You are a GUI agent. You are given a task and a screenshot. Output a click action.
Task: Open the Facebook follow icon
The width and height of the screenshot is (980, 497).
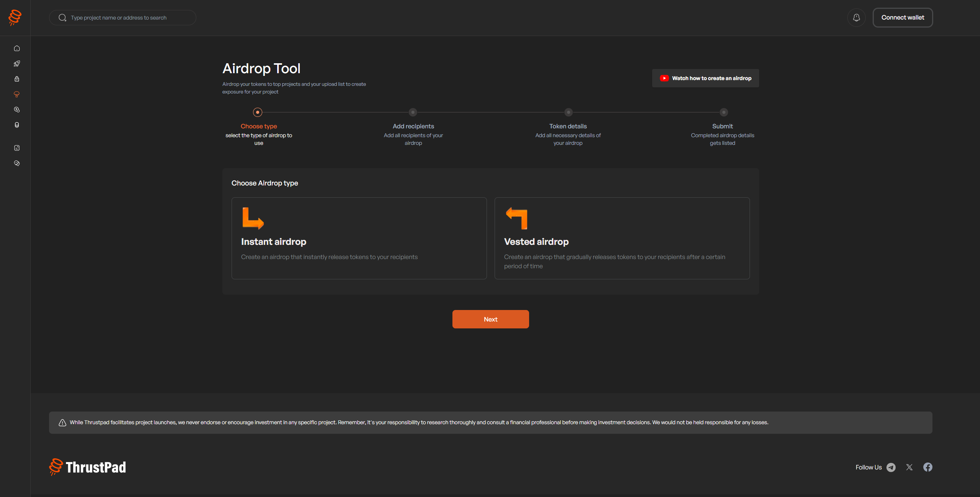(928, 467)
